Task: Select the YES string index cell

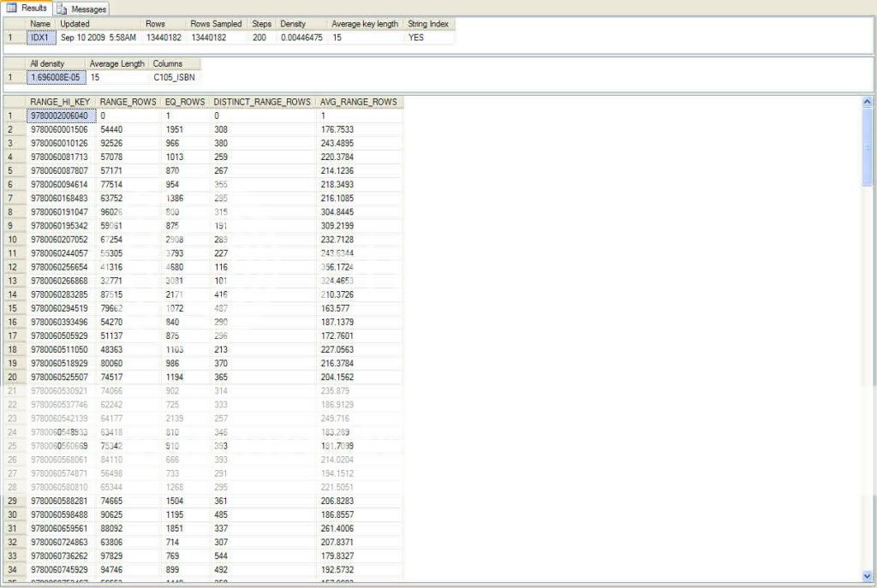Action: 428,38
